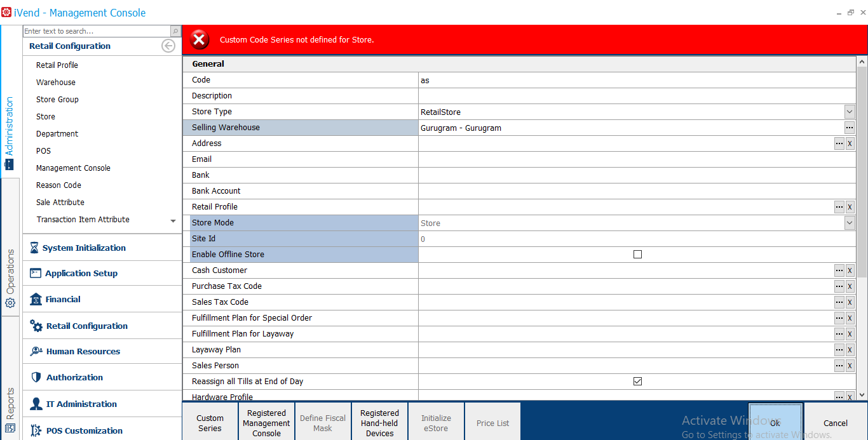Select Sale Attribute in navigation list
Image resolution: width=868 pixels, height=440 pixels.
pos(60,203)
